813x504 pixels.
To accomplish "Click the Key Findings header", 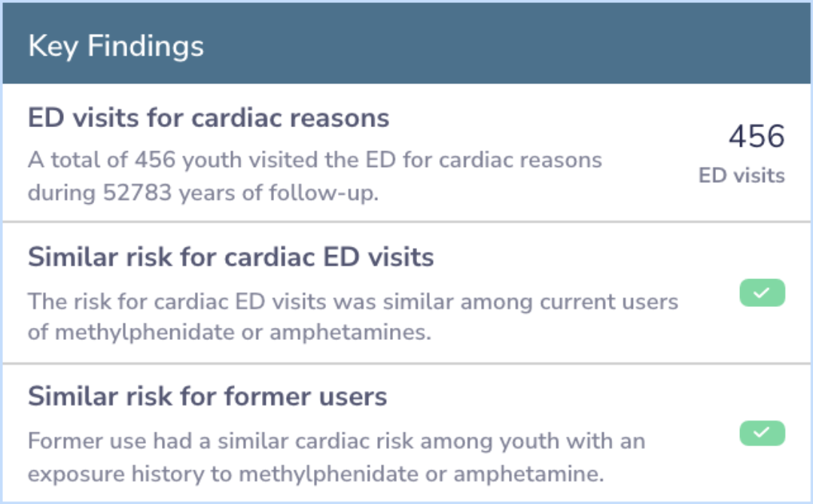I will 406,44.
